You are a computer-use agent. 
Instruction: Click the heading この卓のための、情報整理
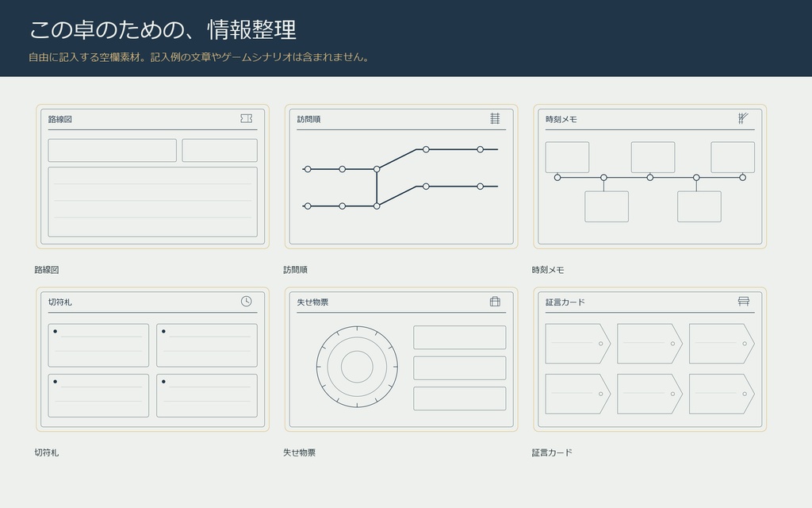163,29
